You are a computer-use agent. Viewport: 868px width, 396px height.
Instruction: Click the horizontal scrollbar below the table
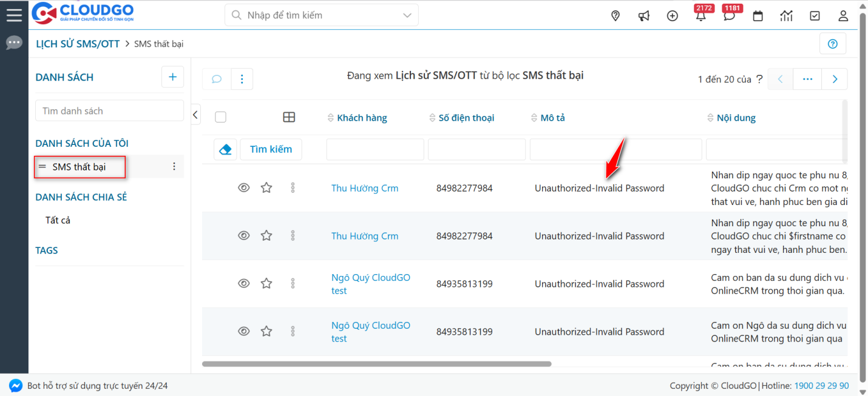coord(376,364)
